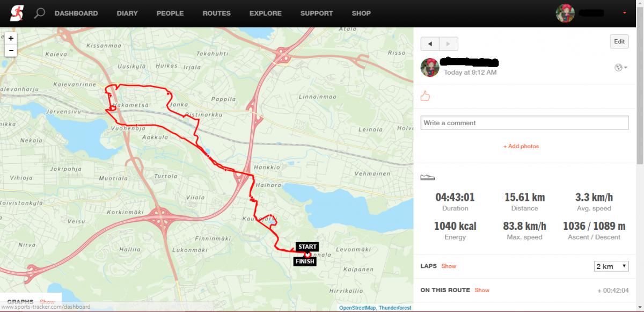Like the workout with thumbs-up icon
This screenshot has width=644, height=312.
(x=426, y=96)
